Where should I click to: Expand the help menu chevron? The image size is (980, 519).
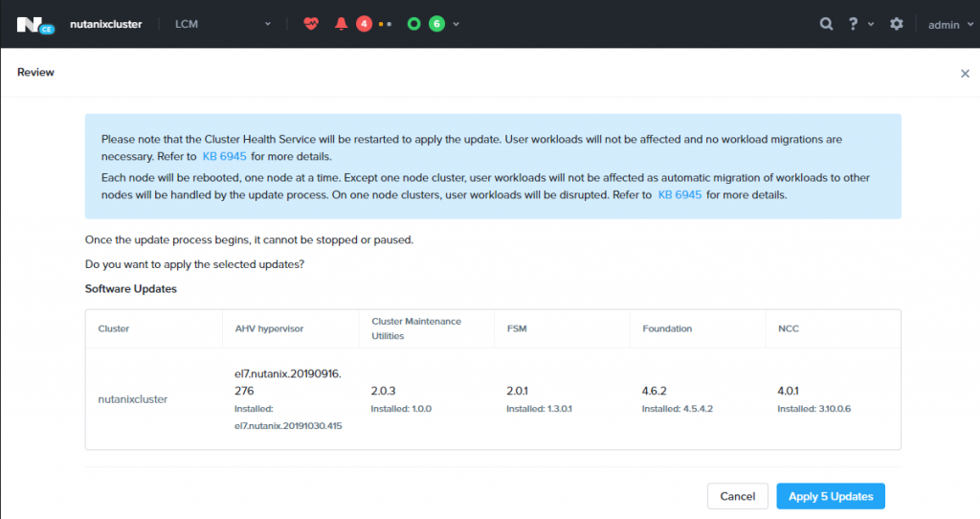point(871,24)
